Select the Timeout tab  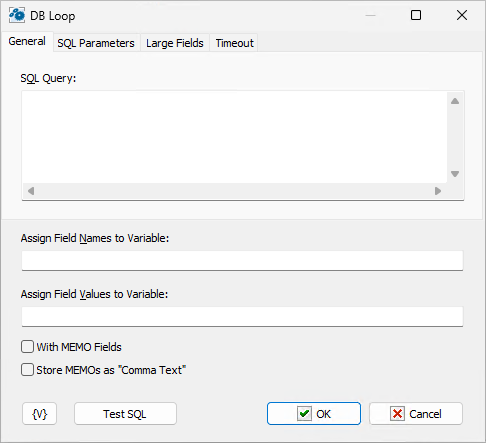coord(234,43)
